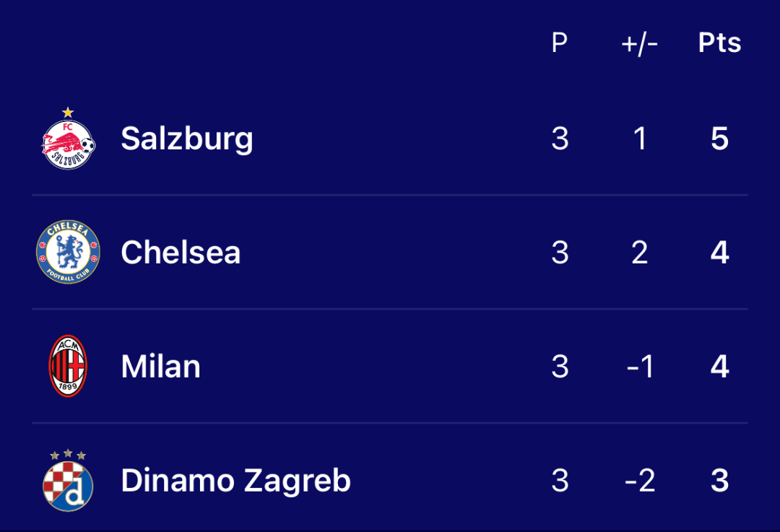Select the Dinamo Zagreb team name
The width and height of the screenshot is (780, 532).
[235, 481]
